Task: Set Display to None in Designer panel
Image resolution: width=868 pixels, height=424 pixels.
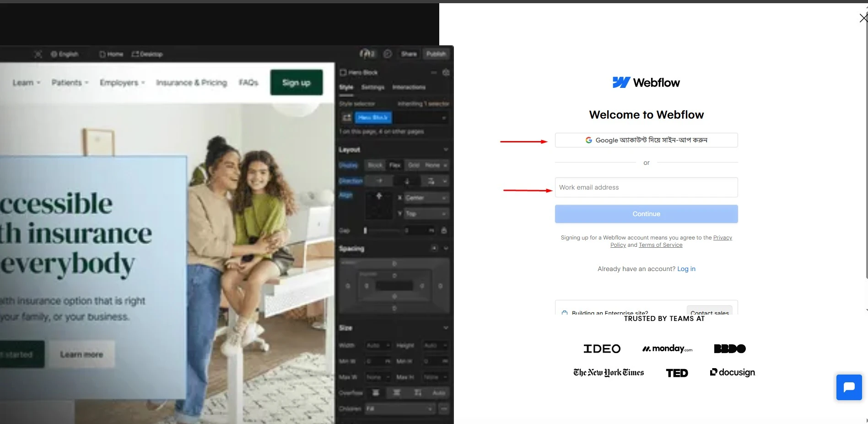Action: coord(432,165)
